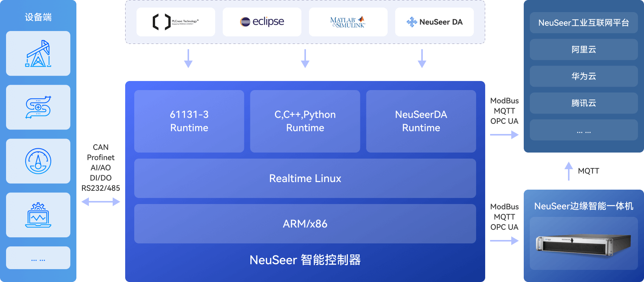Click the NeuSeer DA logo

point(434,22)
